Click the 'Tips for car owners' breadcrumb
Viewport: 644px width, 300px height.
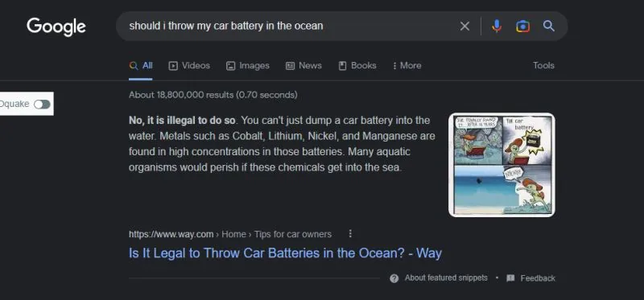click(x=293, y=234)
